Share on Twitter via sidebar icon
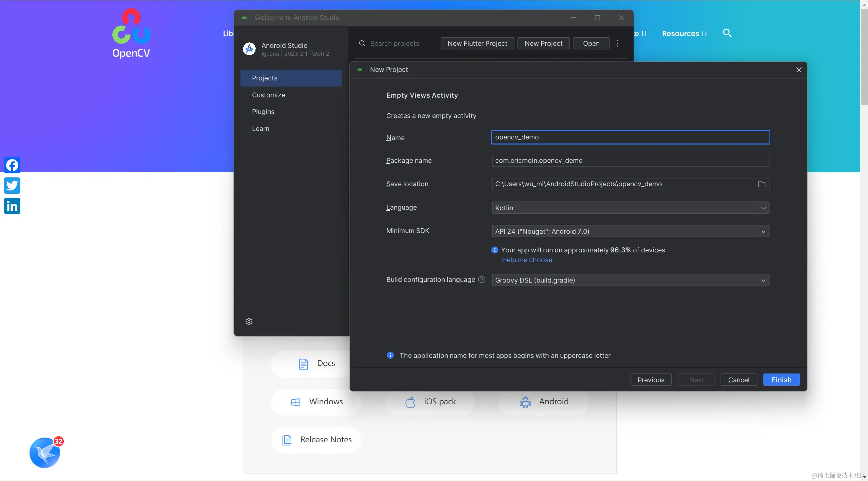The width and height of the screenshot is (868, 481). coord(12,186)
